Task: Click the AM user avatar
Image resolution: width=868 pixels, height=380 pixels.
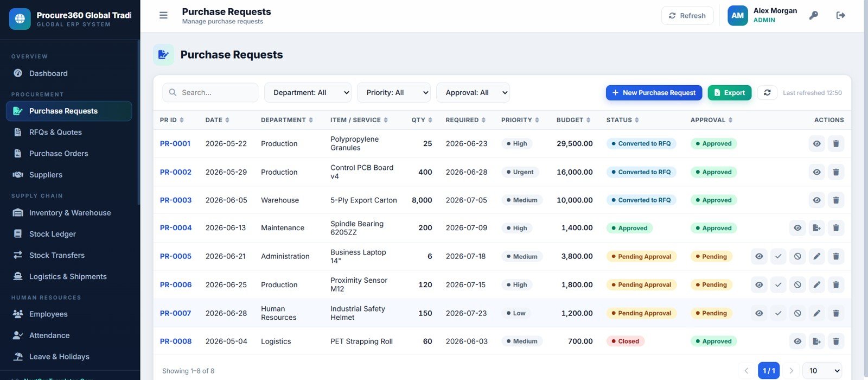Action: coord(737,16)
